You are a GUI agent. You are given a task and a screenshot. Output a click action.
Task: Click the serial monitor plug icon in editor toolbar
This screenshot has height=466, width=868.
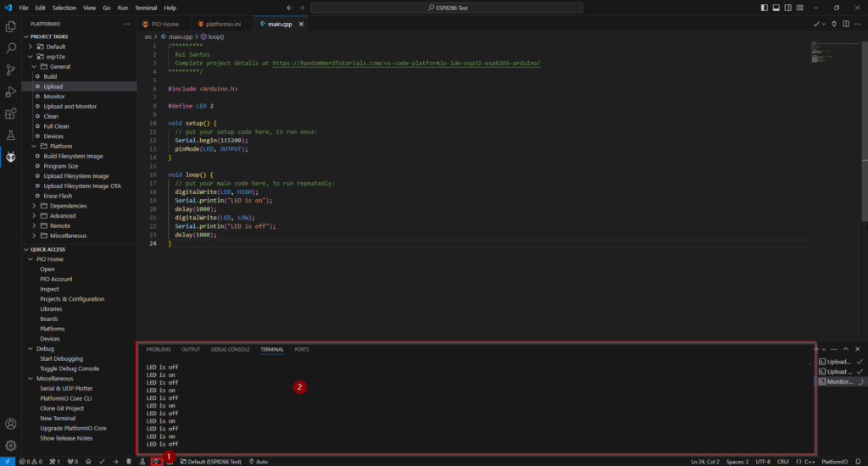point(834,25)
